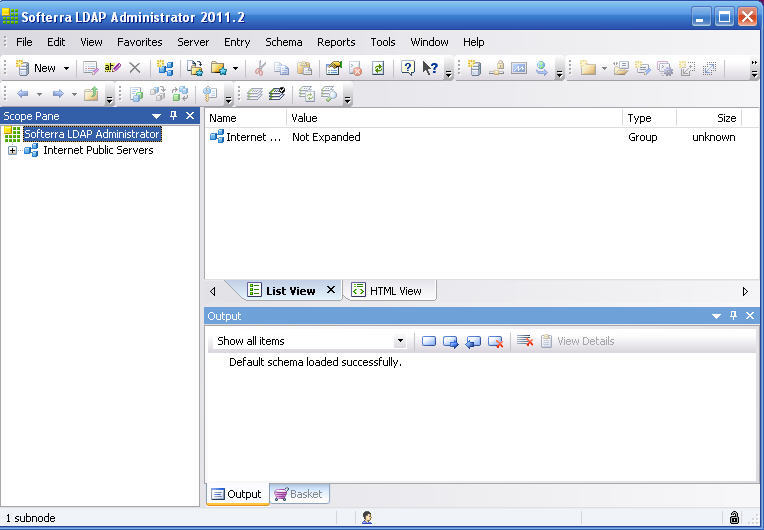
Task: Click the Delete X toolbar icon
Action: (x=134, y=68)
